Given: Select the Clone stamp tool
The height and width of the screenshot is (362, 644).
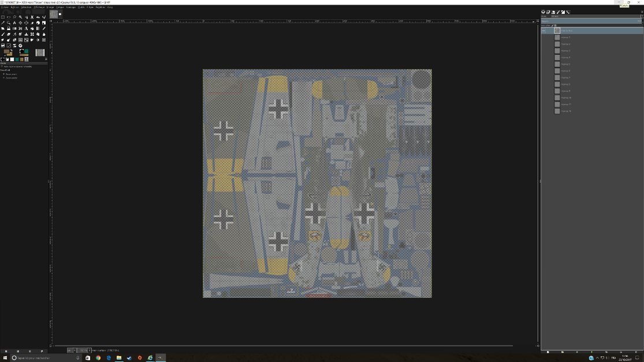Looking at the screenshot, I should [27, 34].
